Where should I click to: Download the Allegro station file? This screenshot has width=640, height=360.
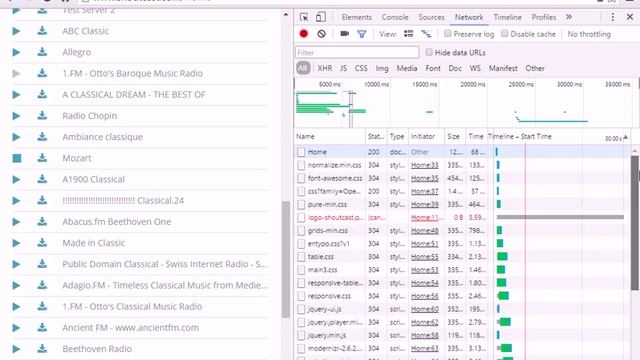point(42,52)
